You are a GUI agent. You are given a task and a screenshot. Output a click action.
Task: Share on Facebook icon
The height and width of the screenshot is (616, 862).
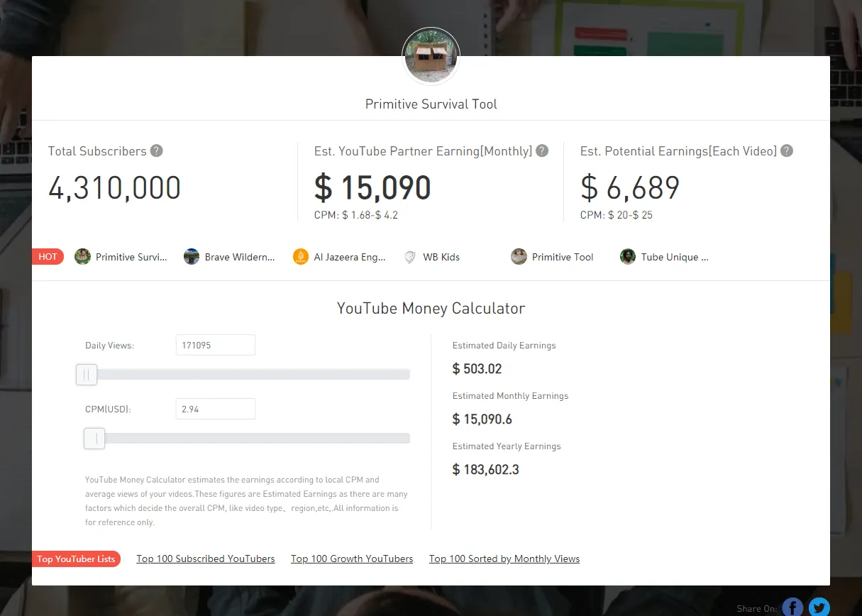792,607
